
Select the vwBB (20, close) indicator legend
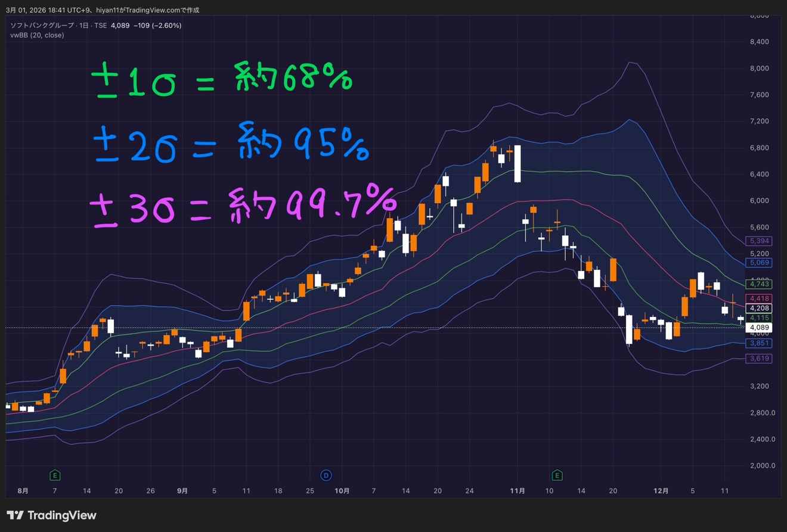pyautogui.click(x=37, y=35)
